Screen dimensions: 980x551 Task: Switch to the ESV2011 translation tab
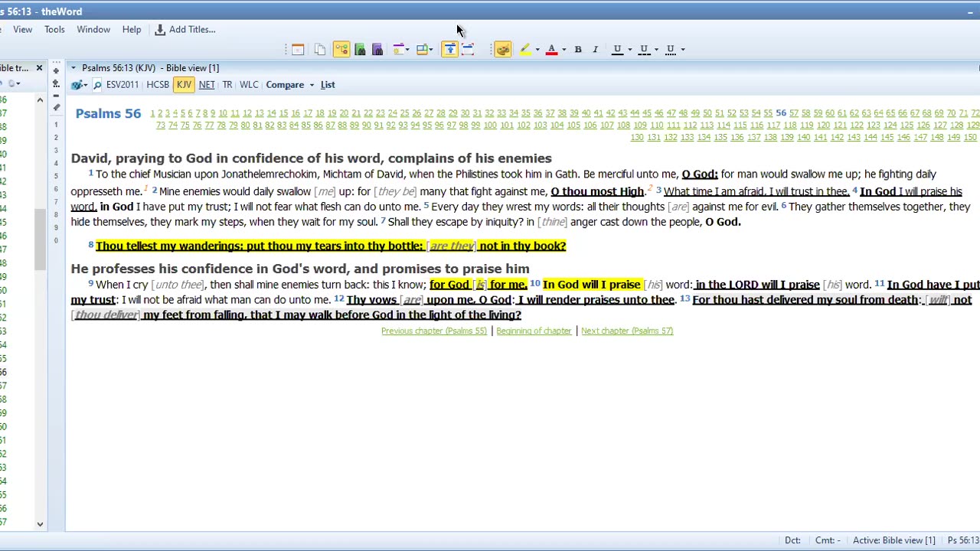[122, 85]
